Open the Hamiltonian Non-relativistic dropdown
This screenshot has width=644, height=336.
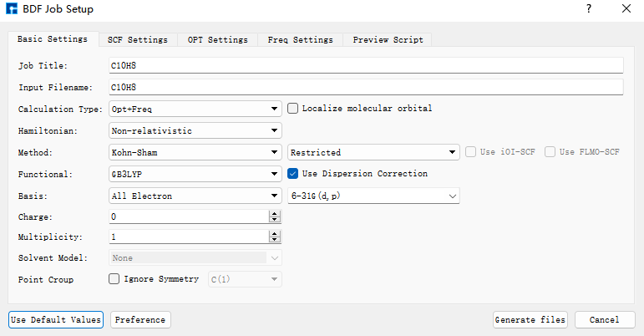(x=195, y=130)
